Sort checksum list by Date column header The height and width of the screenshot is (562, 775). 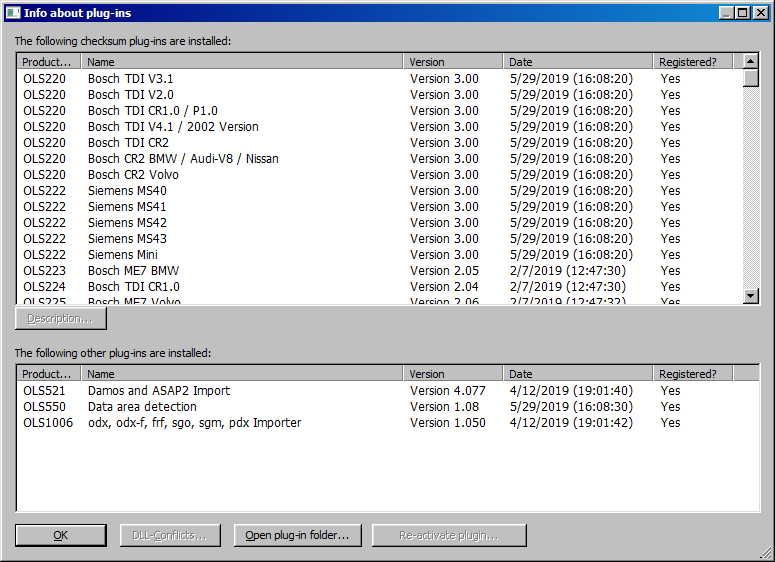coord(578,62)
